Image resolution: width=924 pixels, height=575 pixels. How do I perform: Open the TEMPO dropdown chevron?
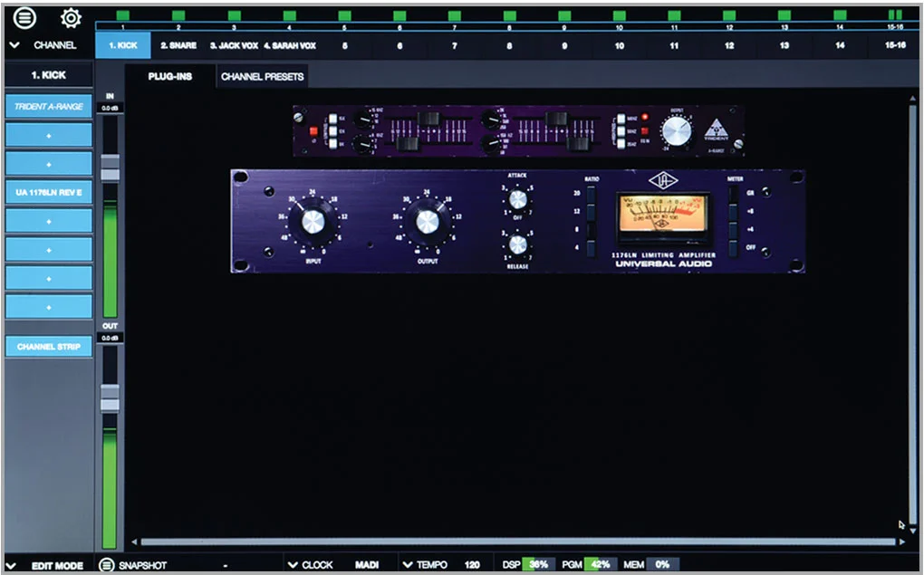[x=408, y=565]
